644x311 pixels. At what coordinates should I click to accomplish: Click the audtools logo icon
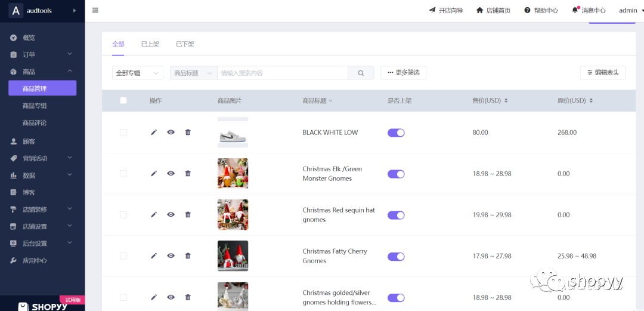point(16,11)
